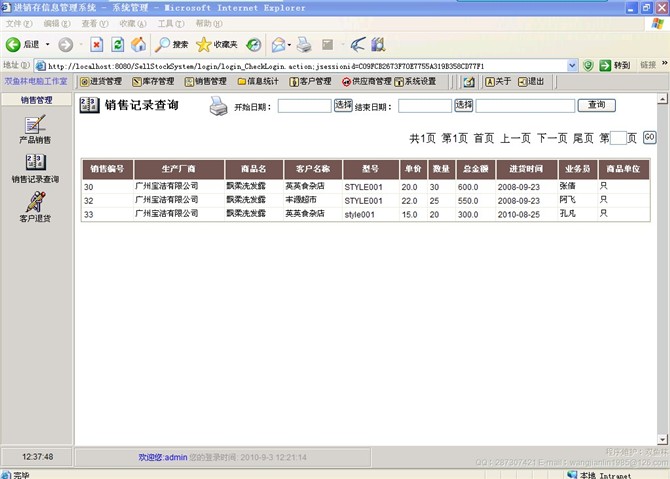Click the IE Stop toolbar icon
This screenshot has height=479, width=670.
pyautogui.click(x=96, y=44)
